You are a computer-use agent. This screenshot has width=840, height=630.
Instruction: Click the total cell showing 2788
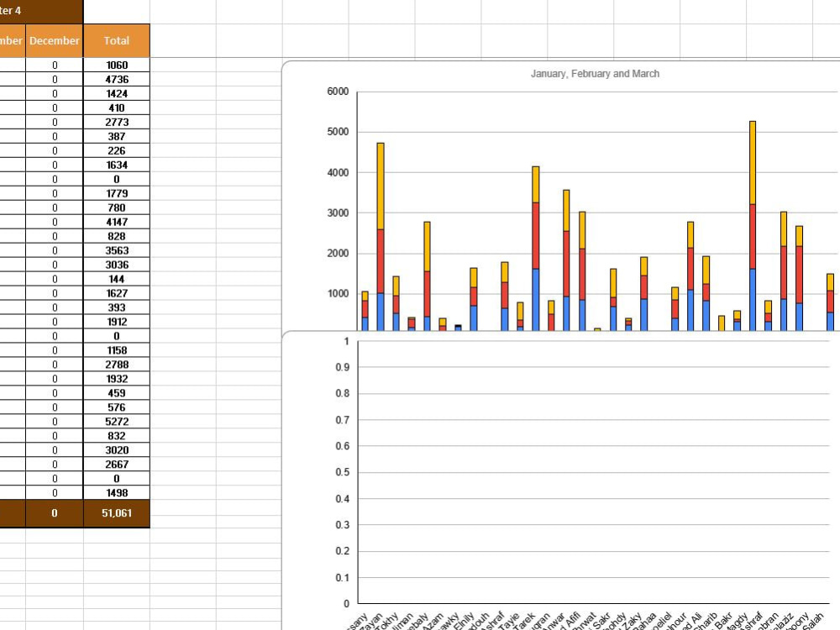(116, 365)
